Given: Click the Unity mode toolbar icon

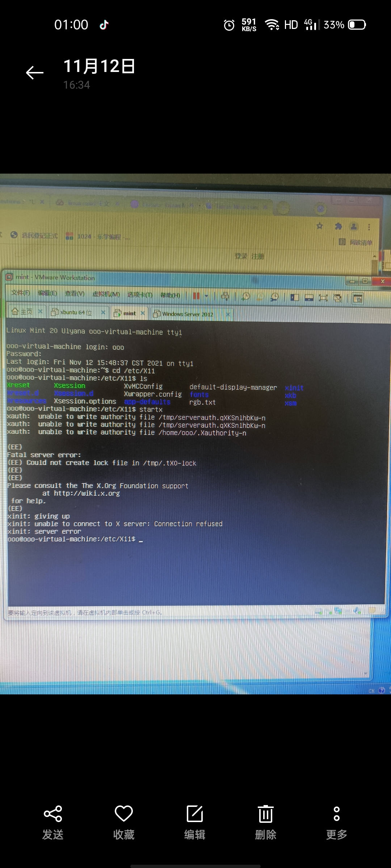Looking at the screenshot, I should click(x=337, y=298).
